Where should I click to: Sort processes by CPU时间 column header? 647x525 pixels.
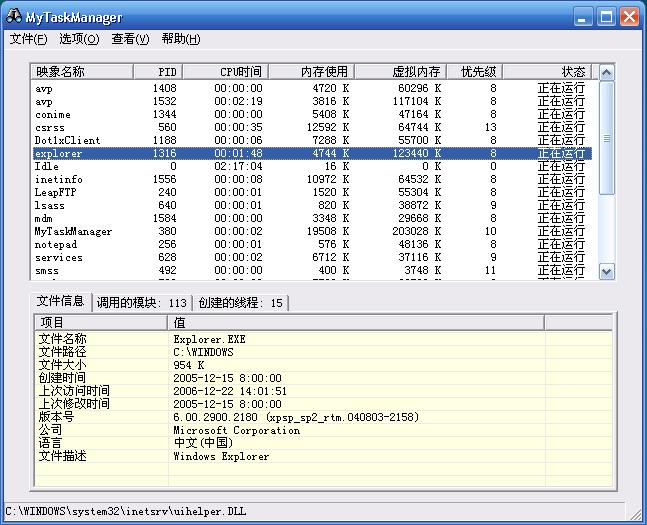click(226, 72)
